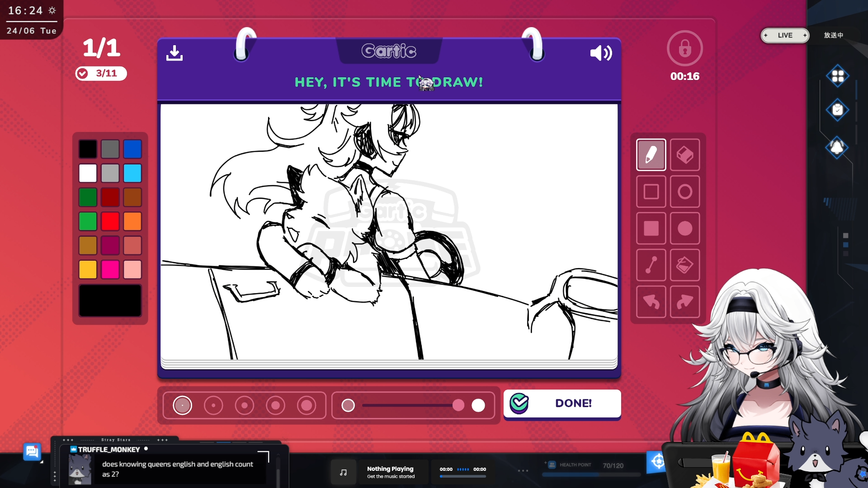Pick the dark blue color swatch
The height and width of the screenshot is (488, 868).
click(x=132, y=149)
